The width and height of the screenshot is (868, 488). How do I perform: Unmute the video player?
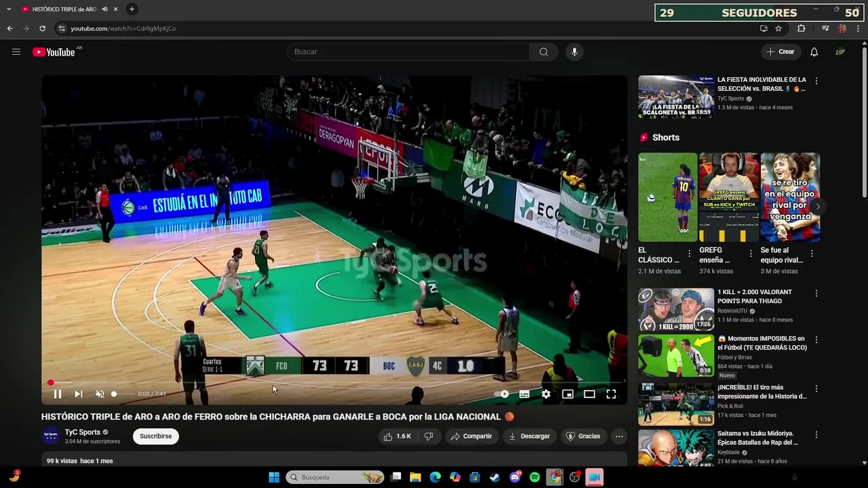point(100,394)
